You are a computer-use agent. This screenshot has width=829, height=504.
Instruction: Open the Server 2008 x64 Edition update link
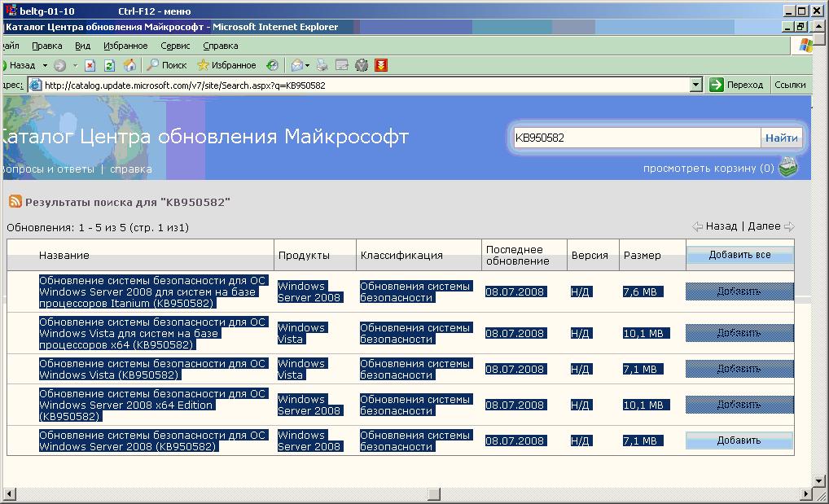153,405
